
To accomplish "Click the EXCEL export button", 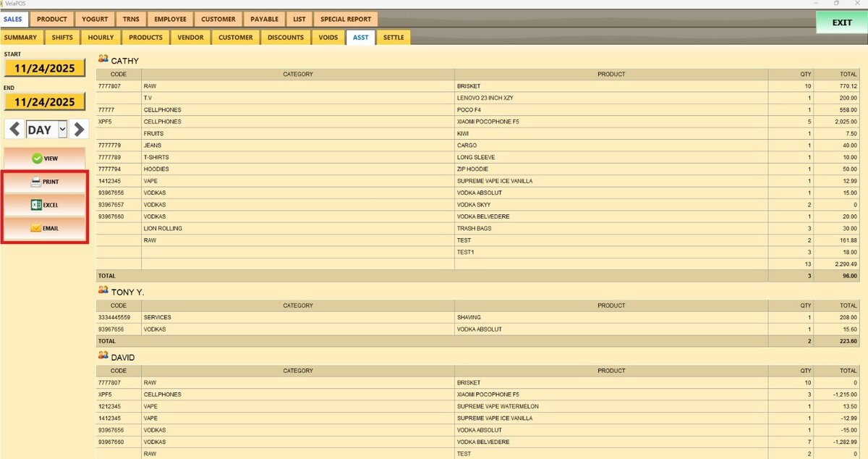I will tap(45, 205).
